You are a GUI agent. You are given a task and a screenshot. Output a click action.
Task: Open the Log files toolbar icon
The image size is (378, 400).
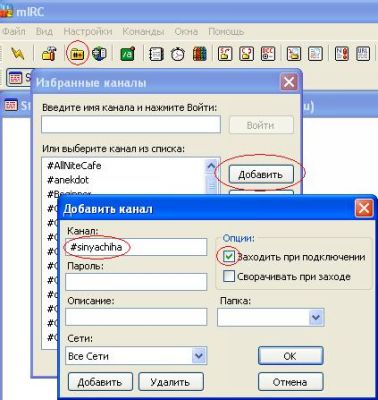(x=315, y=54)
